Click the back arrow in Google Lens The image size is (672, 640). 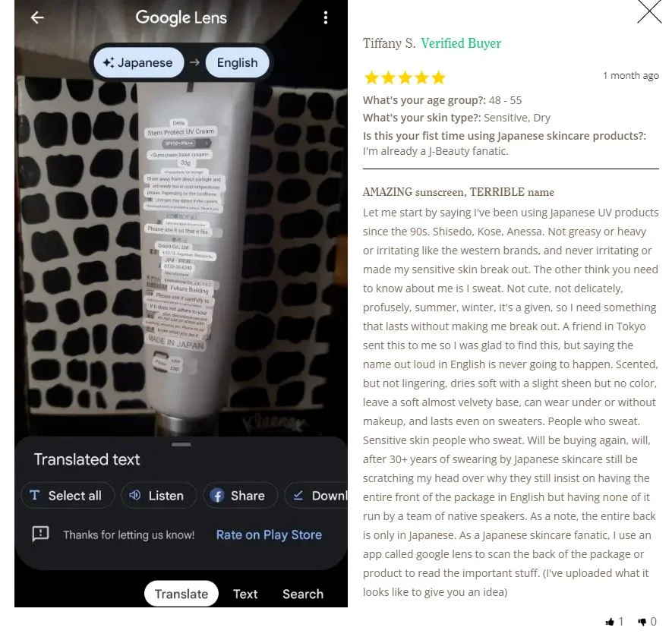tap(37, 17)
